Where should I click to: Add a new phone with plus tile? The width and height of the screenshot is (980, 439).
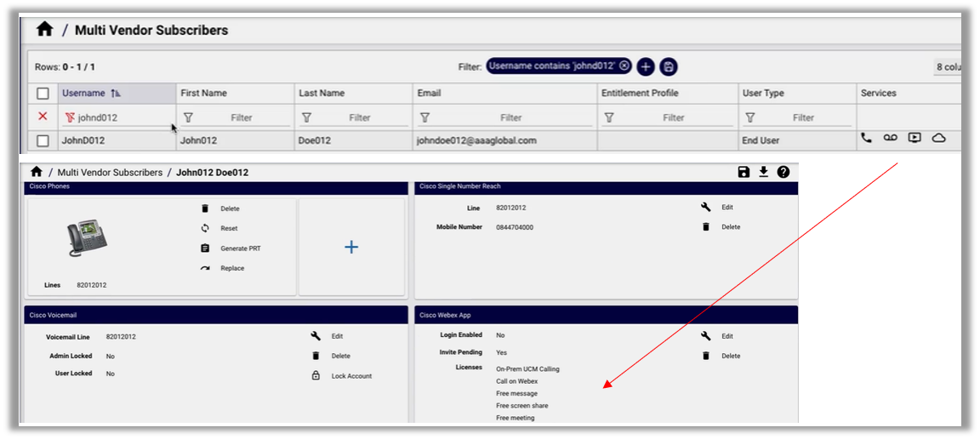coord(350,247)
